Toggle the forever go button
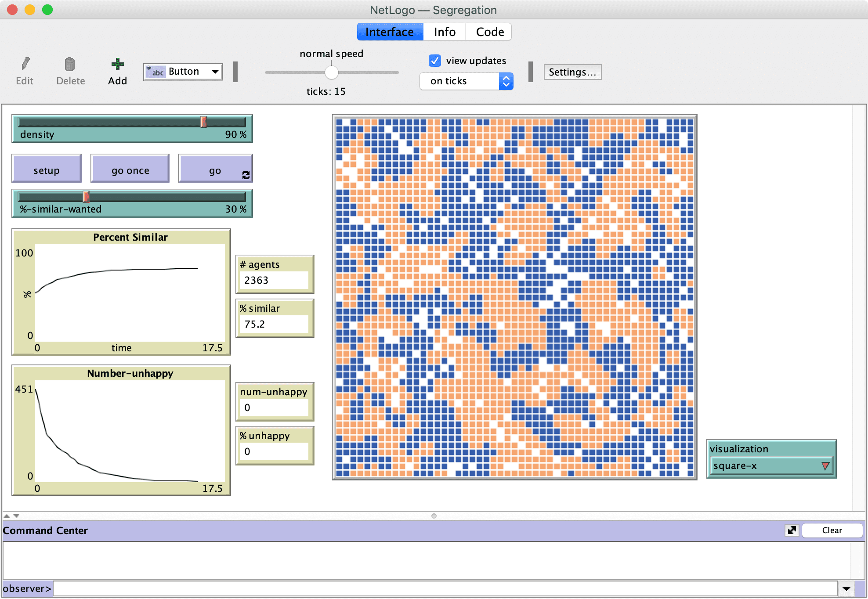The image size is (868, 599). coord(215,170)
